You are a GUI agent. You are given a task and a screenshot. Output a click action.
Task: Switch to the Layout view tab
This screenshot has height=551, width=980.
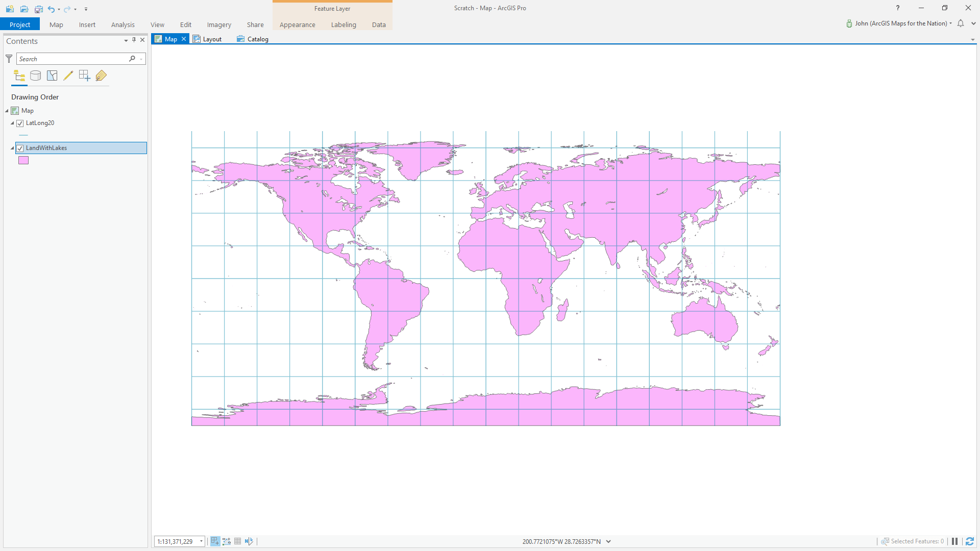pos(208,39)
